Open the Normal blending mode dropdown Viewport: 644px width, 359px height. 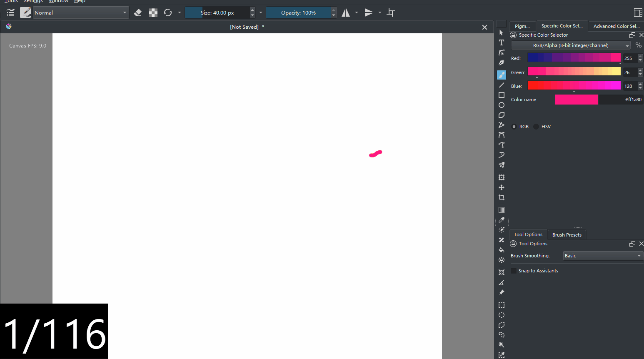[81, 12]
